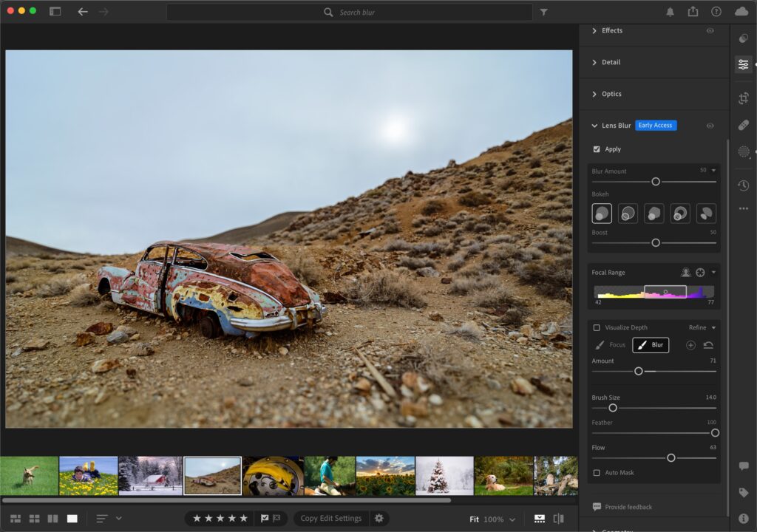
Task: Open the Masking tool
Action: (744, 151)
